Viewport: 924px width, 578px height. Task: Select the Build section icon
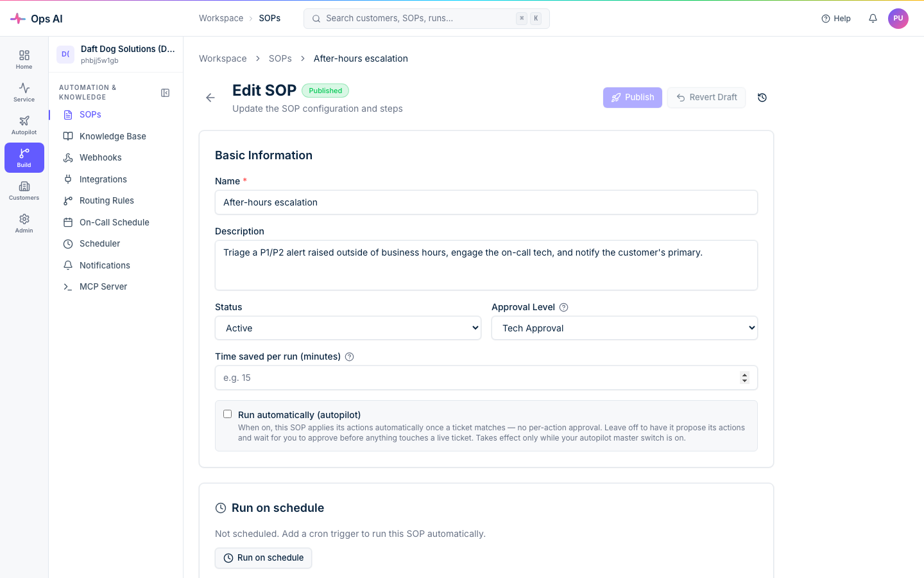(24, 158)
